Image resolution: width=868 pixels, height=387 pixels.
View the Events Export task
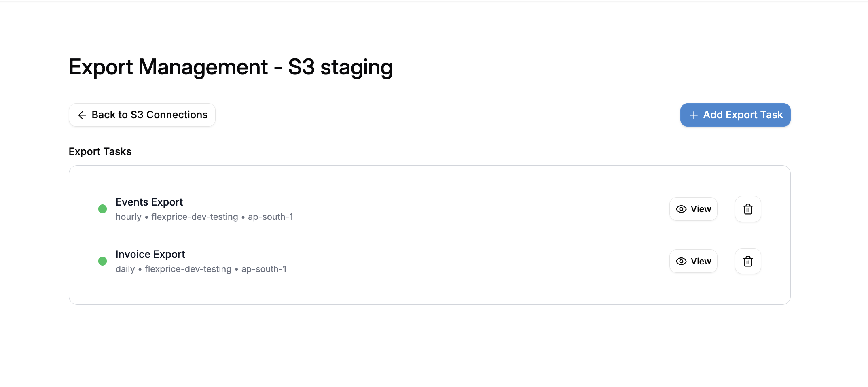tap(693, 209)
